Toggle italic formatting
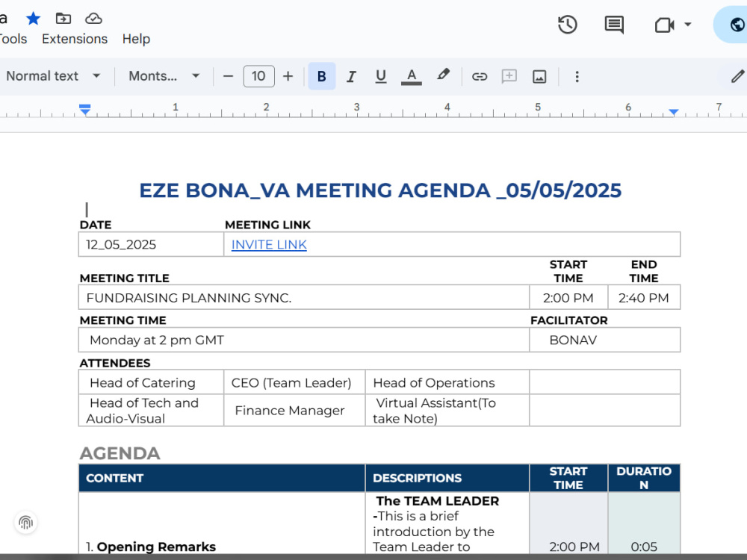Viewport: 747px width, 560px height. click(x=352, y=76)
